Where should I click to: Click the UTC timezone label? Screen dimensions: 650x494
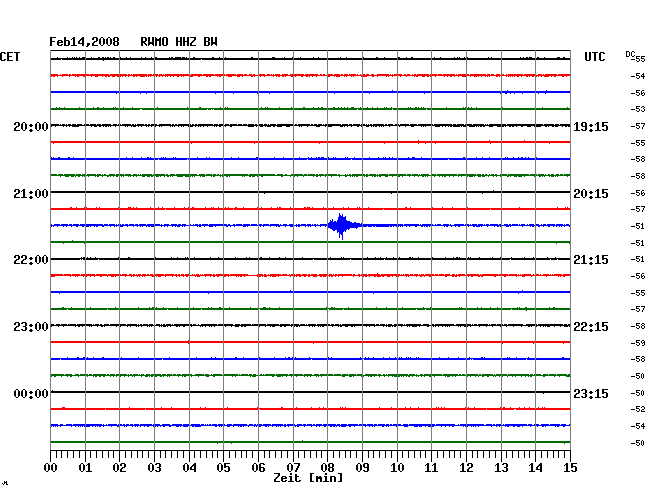point(594,57)
